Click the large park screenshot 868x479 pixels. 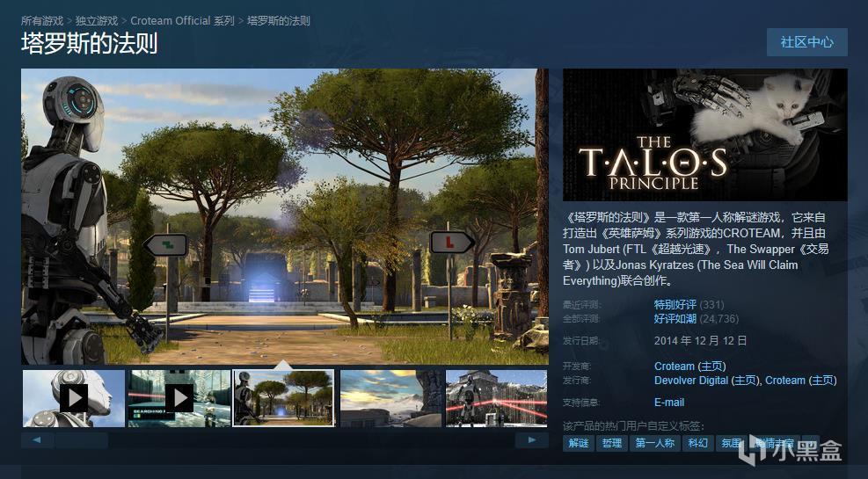click(x=285, y=216)
